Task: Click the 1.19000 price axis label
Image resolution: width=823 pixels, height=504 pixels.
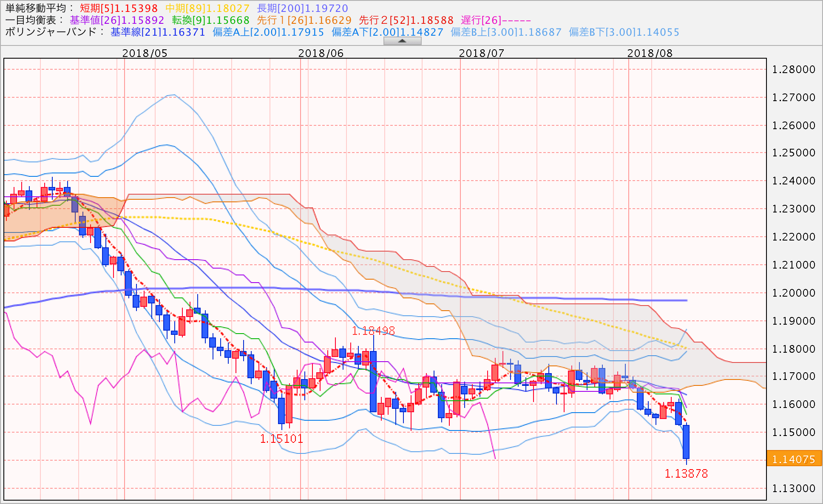Action: (794, 321)
